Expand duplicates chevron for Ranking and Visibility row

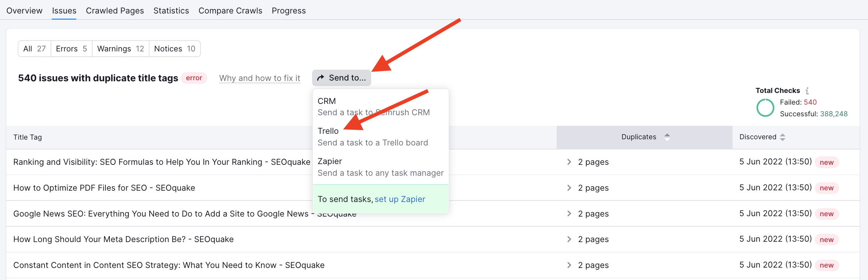click(x=569, y=162)
